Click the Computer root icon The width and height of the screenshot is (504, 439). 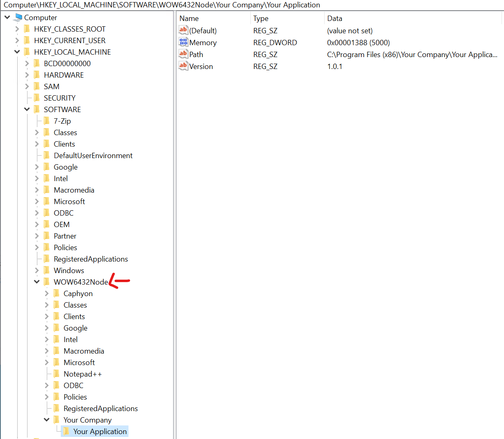[18, 18]
